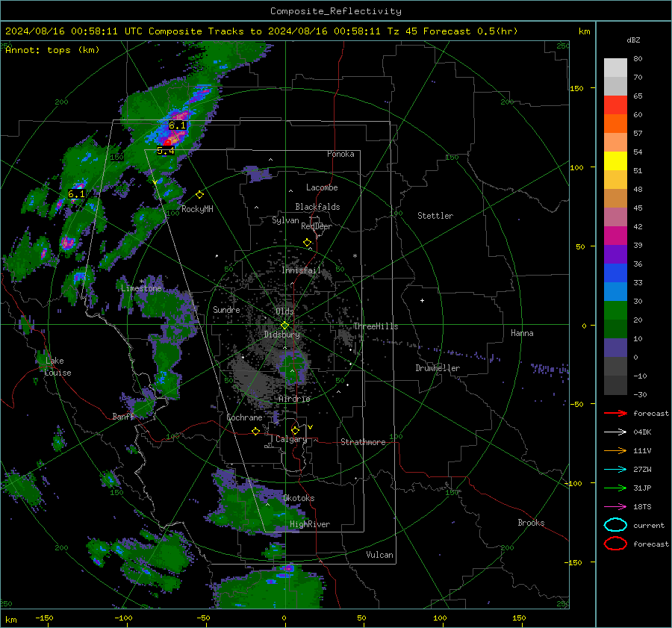Click the Composite_Reflectivity title text
The image size is (672, 628).
pos(335,11)
